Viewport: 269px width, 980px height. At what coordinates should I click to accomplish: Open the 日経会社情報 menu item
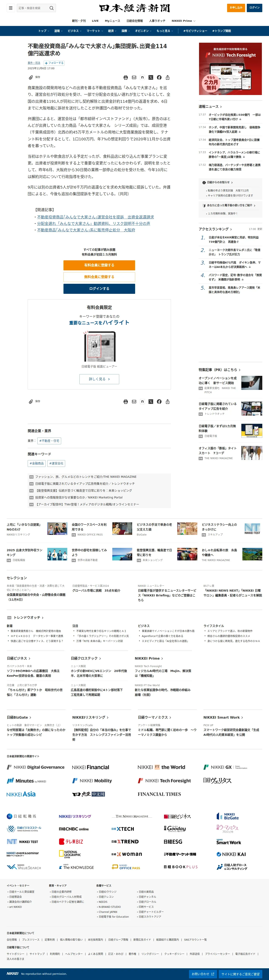(x=134, y=21)
